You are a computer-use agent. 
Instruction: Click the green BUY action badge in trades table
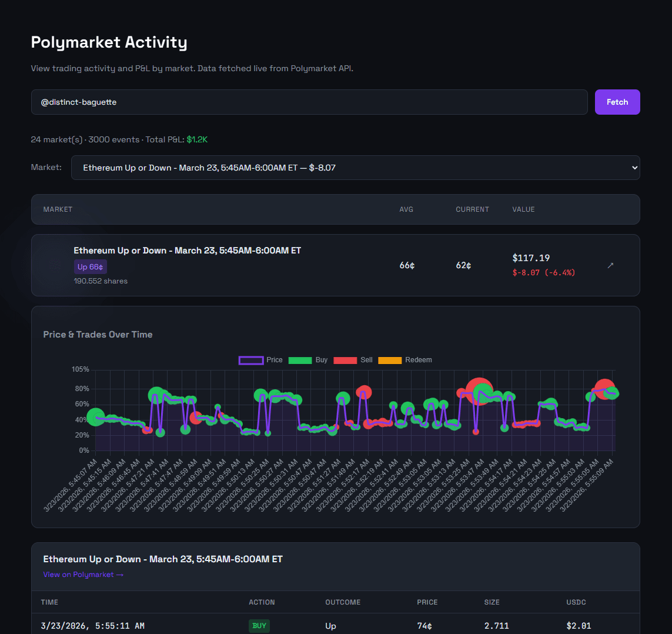[259, 626]
